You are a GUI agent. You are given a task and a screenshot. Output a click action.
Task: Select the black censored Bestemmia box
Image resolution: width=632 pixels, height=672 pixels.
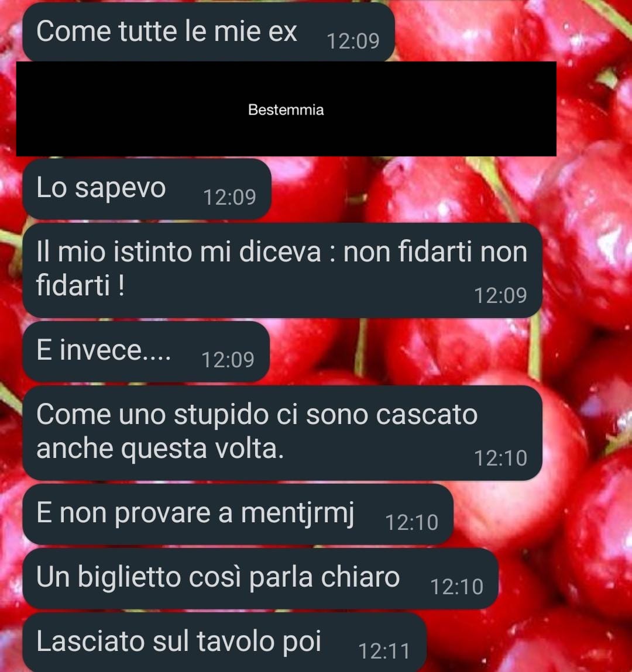[x=286, y=109]
